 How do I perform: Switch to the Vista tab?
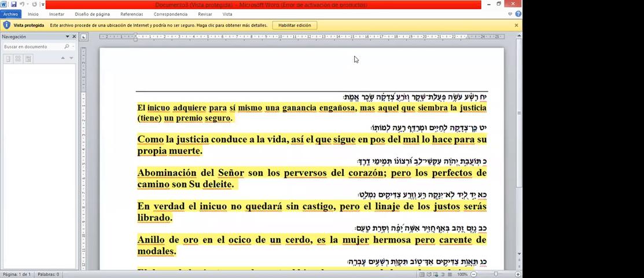pos(227,14)
